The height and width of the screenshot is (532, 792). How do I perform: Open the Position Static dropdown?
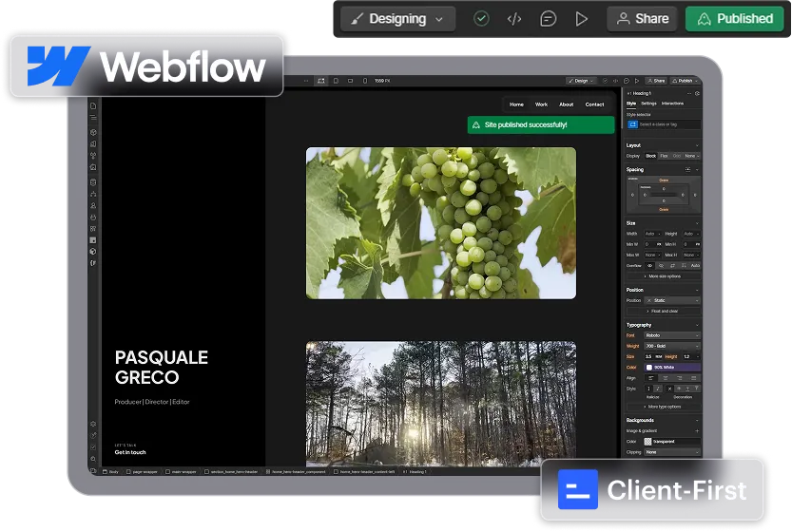tap(673, 300)
